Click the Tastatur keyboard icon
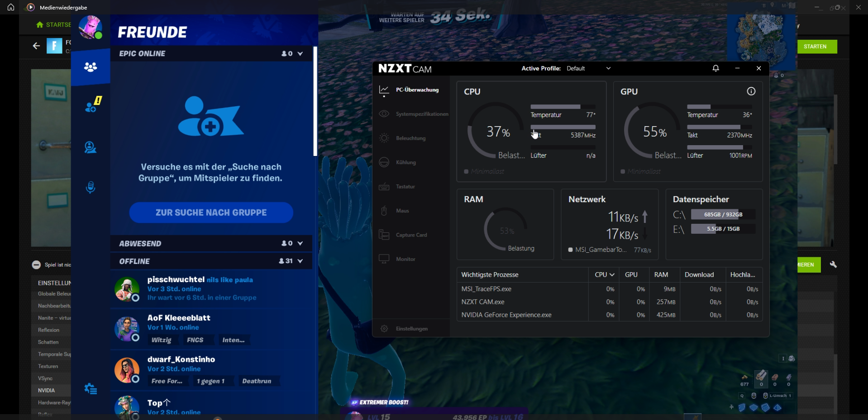 (384, 187)
